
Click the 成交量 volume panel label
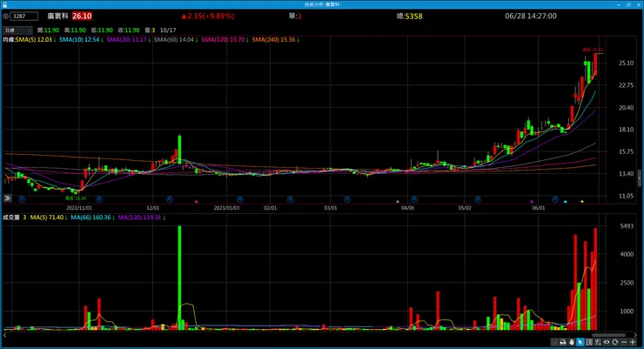coord(11,218)
